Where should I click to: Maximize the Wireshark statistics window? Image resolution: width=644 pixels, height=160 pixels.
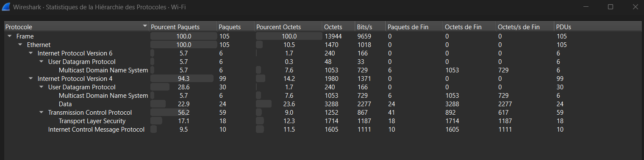pos(611,7)
